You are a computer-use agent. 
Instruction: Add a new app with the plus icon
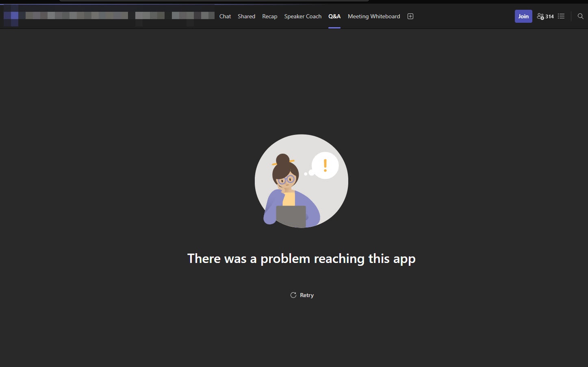pyautogui.click(x=410, y=16)
